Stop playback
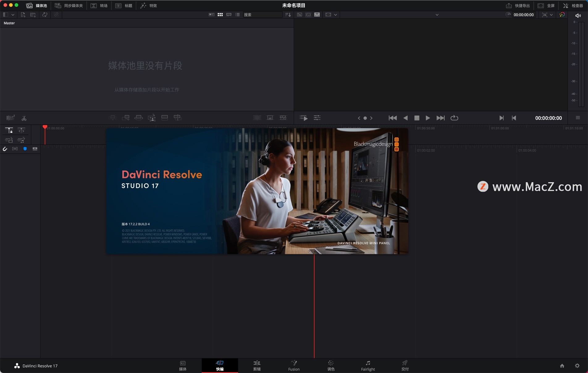This screenshot has height=373, width=588. [417, 118]
